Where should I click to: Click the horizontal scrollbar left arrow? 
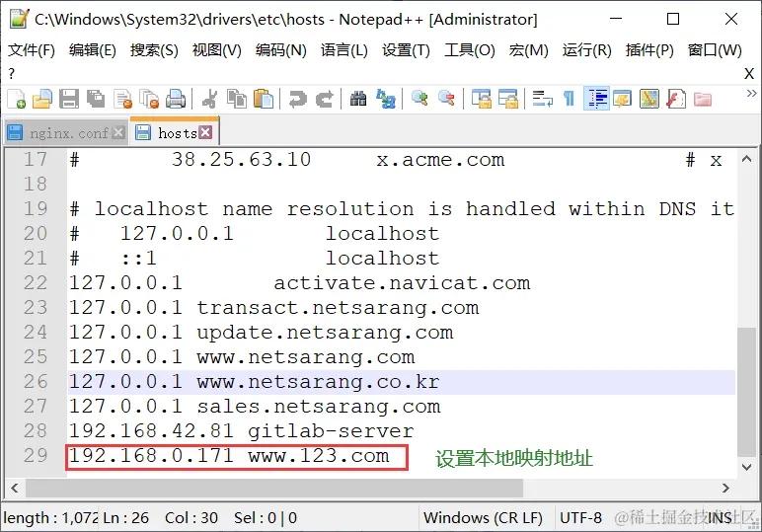15,488
